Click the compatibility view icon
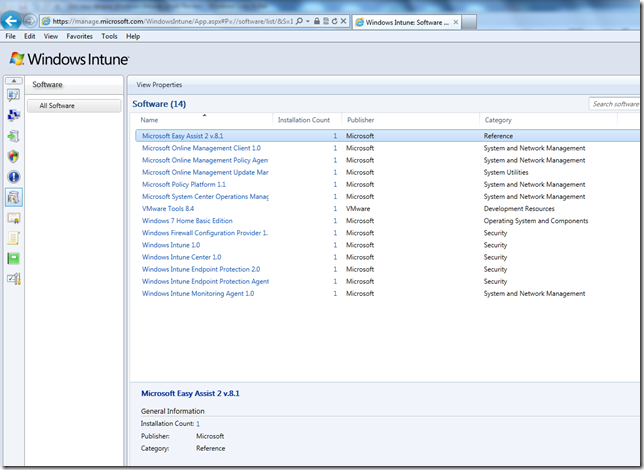 tap(326, 21)
